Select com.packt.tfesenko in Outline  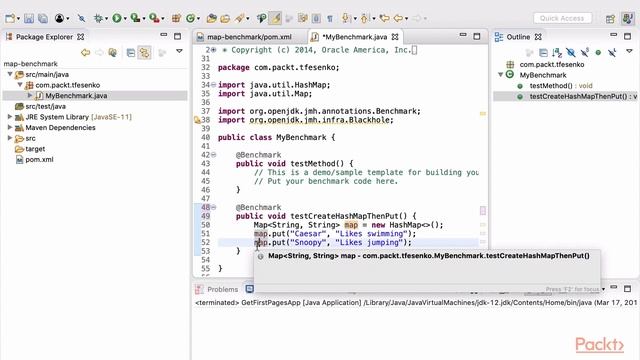(x=551, y=64)
